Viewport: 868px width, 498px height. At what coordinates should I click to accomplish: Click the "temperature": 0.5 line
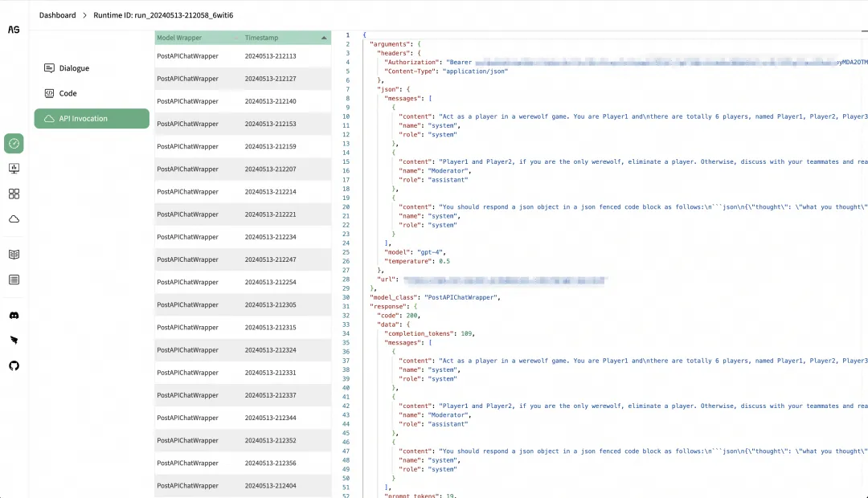417,261
